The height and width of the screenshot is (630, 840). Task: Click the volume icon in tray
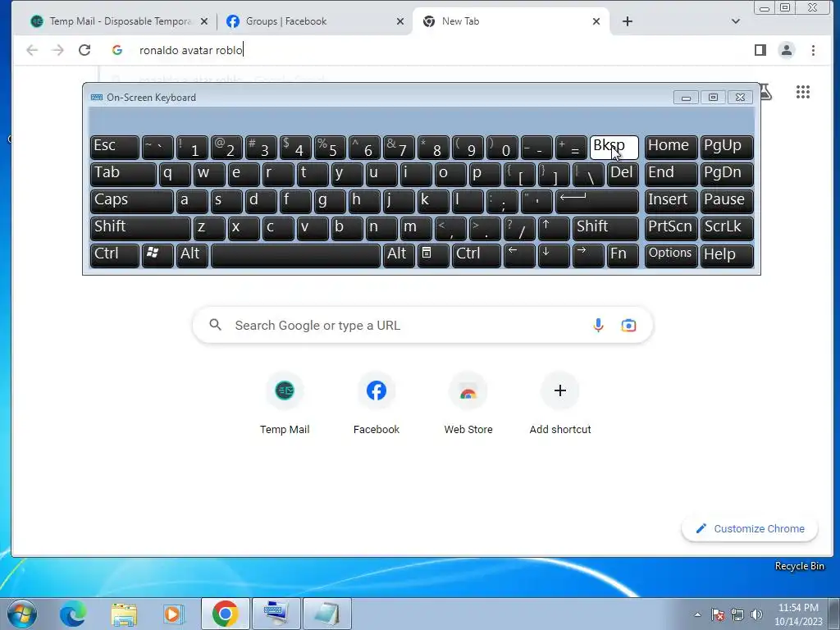pos(756,614)
